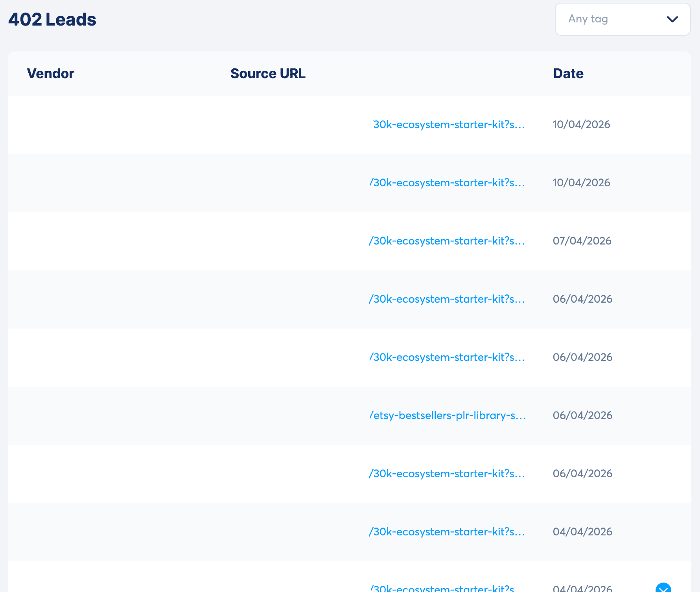
Task: Open the fourth row's source URL link
Action: pyautogui.click(x=447, y=299)
